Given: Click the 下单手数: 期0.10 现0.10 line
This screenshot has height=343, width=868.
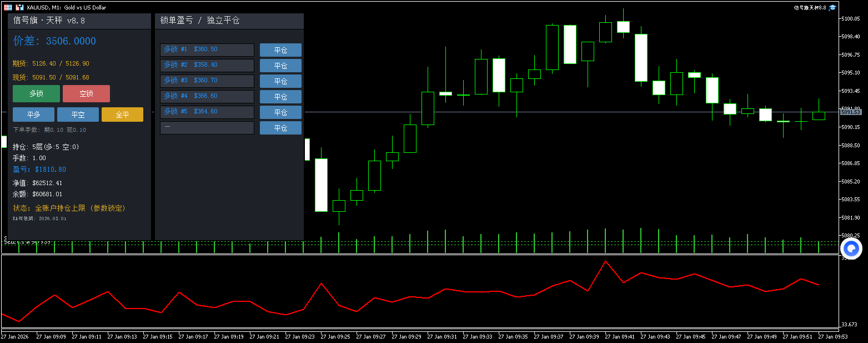Looking at the screenshot, I should (49, 130).
